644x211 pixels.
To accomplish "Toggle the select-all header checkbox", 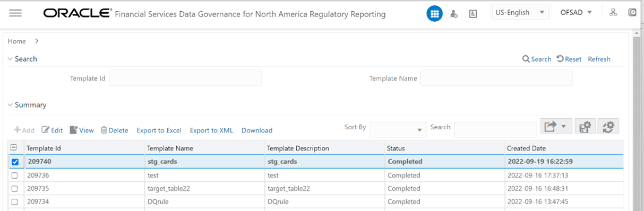I will pos(14,148).
